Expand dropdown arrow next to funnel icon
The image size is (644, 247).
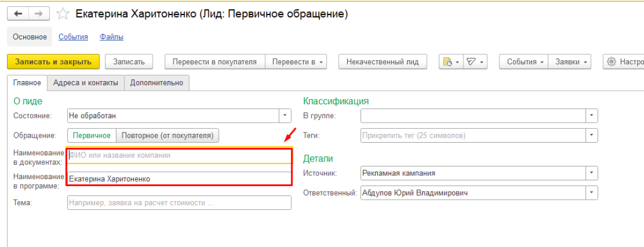pyautogui.click(x=482, y=62)
